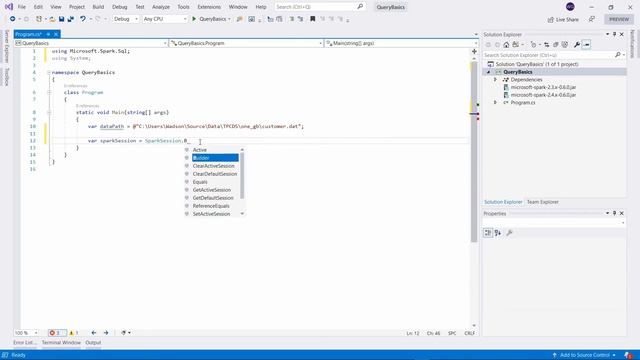
Task: Click the Save file icon in toolbar
Action: (x=62, y=19)
